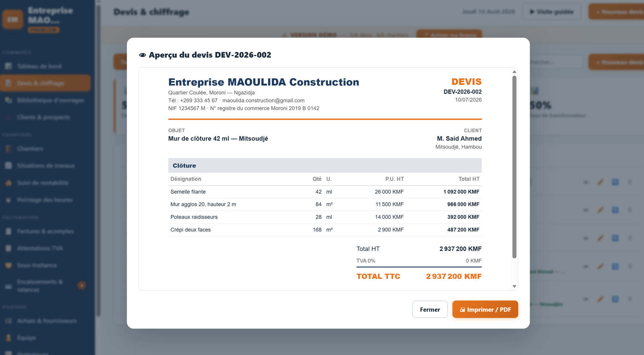This screenshot has height=355, width=644.
Task: Close the preview with Fermer
Action: pyautogui.click(x=430, y=309)
